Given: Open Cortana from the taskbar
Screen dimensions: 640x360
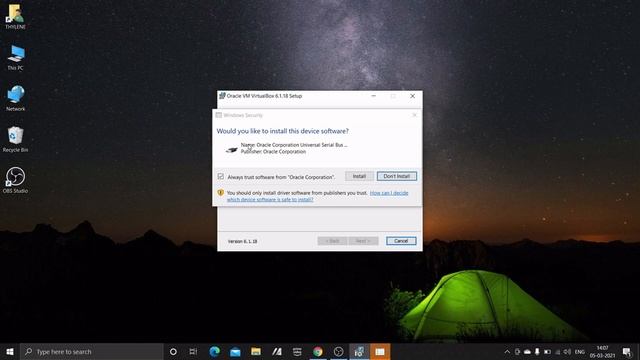Looking at the screenshot, I should tap(173, 351).
